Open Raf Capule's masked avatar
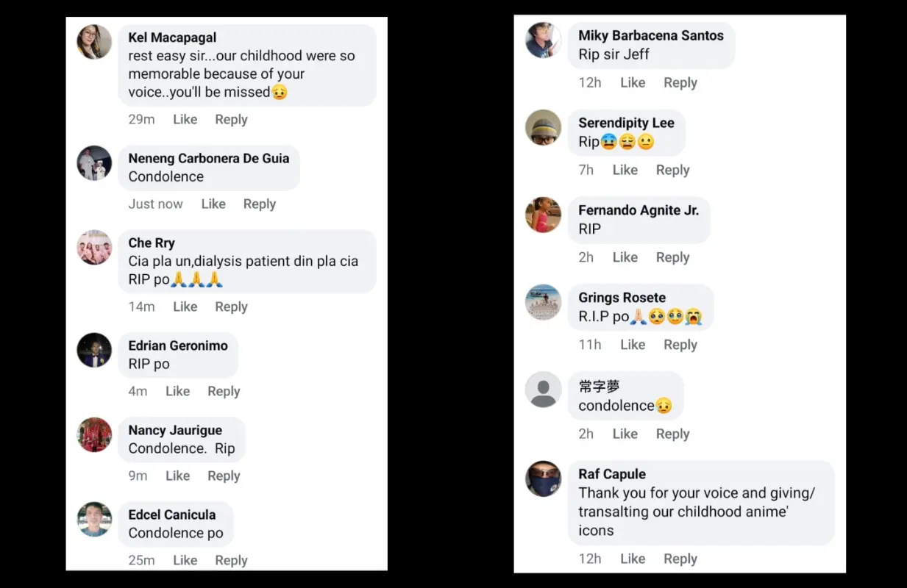Screen dimensions: 907x588 click(543, 478)
